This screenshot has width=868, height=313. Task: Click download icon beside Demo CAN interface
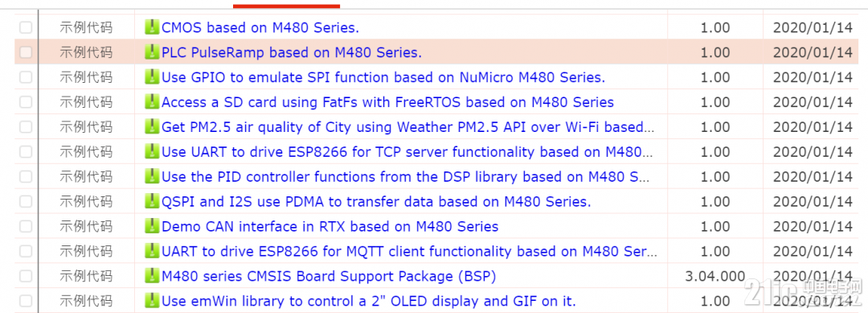point(152,226)
